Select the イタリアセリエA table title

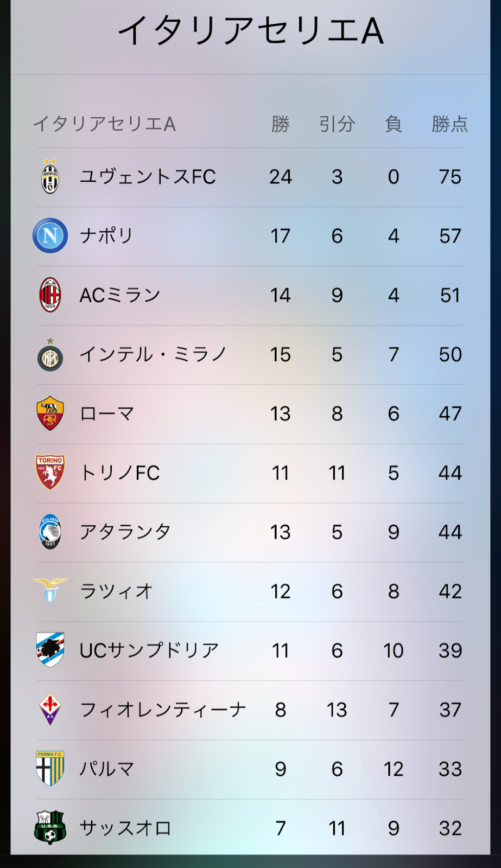[250, 30]
